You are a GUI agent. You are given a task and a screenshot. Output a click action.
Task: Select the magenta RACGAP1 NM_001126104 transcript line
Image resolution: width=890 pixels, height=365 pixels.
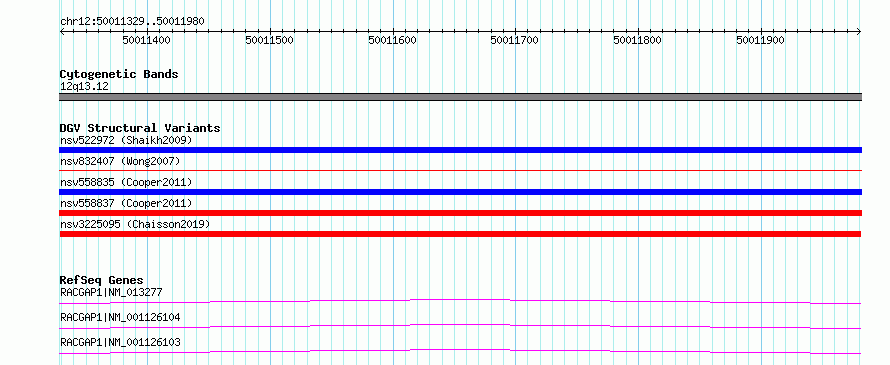coord(460,326)
